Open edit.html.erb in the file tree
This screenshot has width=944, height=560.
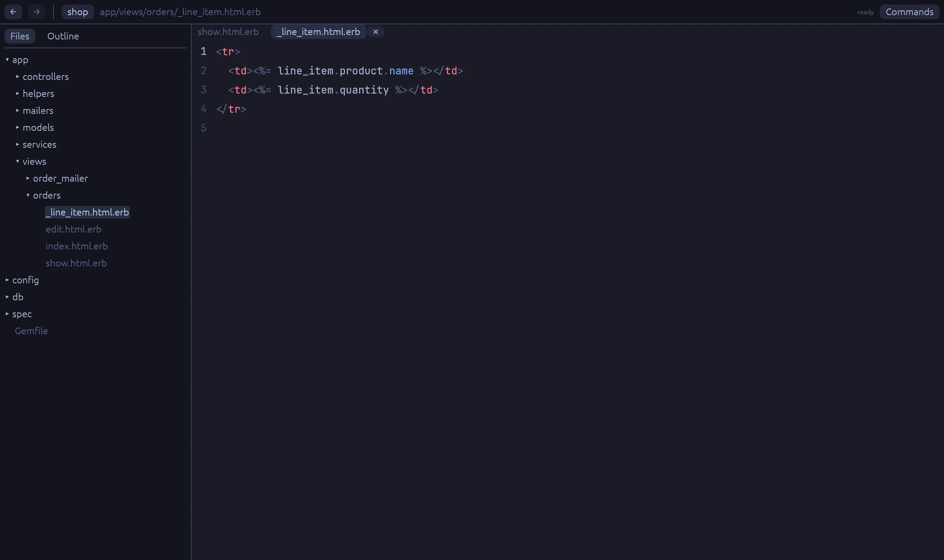(x=74, y=229)
